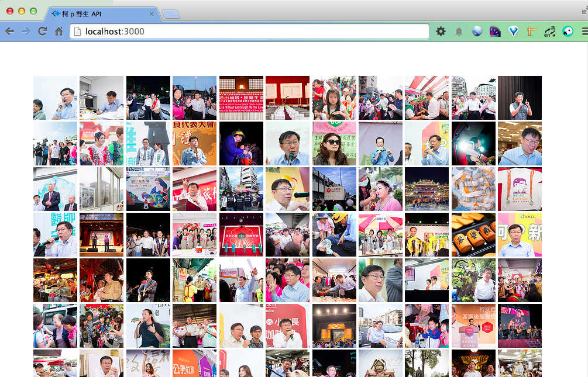Open thumbnail of guitarist on dark stage
Viewport: 588px width, 377px height.
pyautogui.click(x=148, y=280)
